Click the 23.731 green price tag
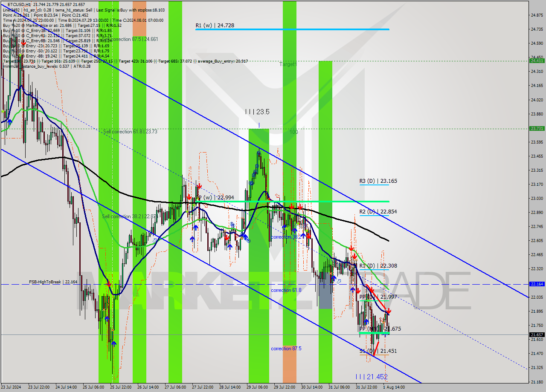The width and height of the screenshot is (546, 392). (536, 128)
